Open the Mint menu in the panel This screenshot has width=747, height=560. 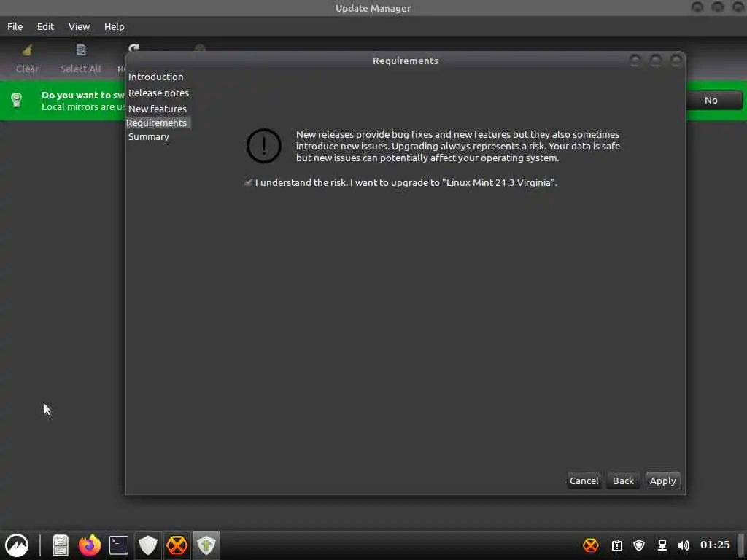click(18, 545)
